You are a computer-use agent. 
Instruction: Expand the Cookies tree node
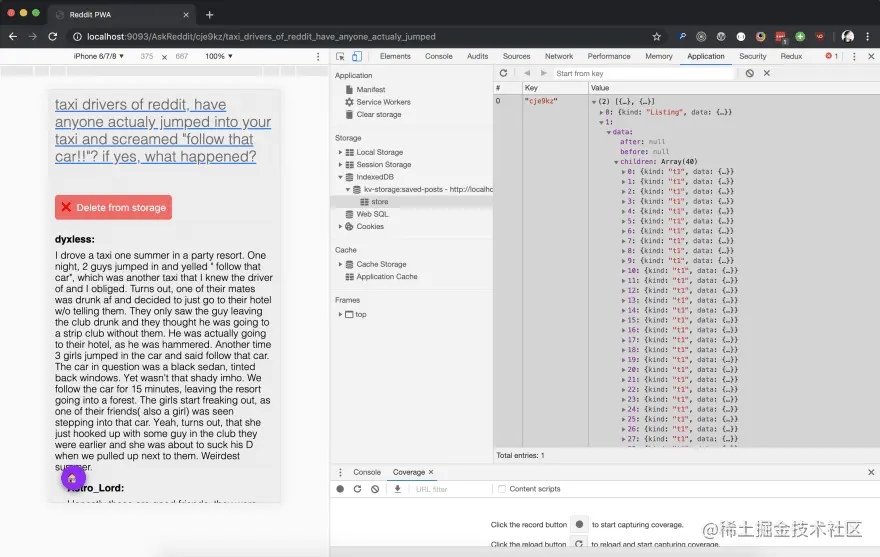coord(340,226)
